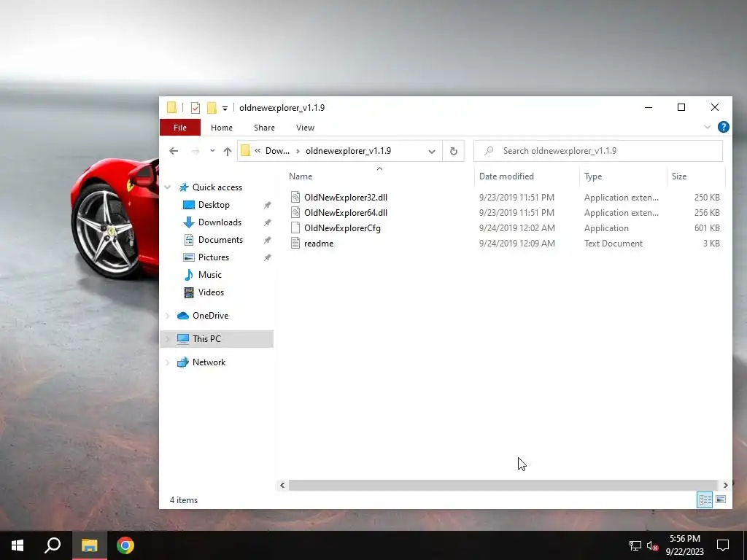
Task: Refresh the current folder view
Action: click(x=454, y=152)
